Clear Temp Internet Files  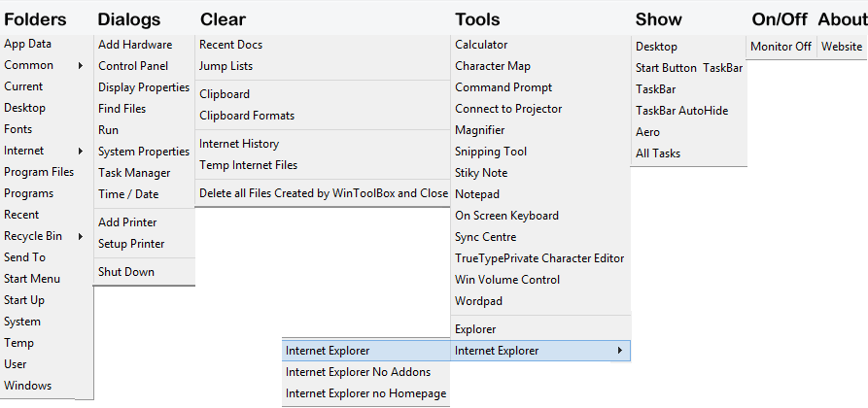tap(248, 165)
